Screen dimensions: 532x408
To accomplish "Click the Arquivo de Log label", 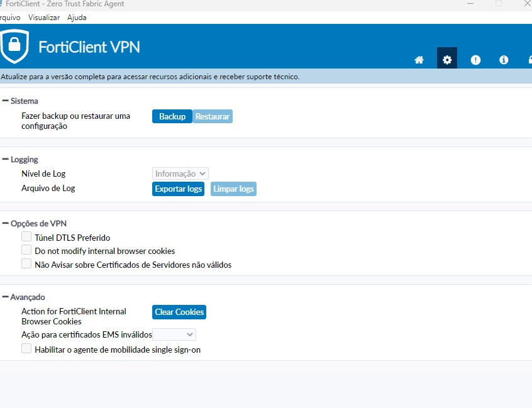I will click(48, 188).
